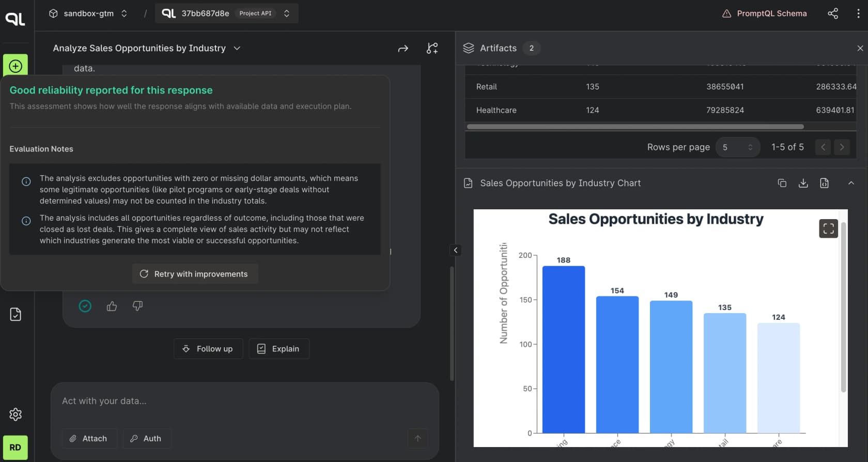Open the Rows per page dropdown
This screenshot has height=462, width=868.
738,147
